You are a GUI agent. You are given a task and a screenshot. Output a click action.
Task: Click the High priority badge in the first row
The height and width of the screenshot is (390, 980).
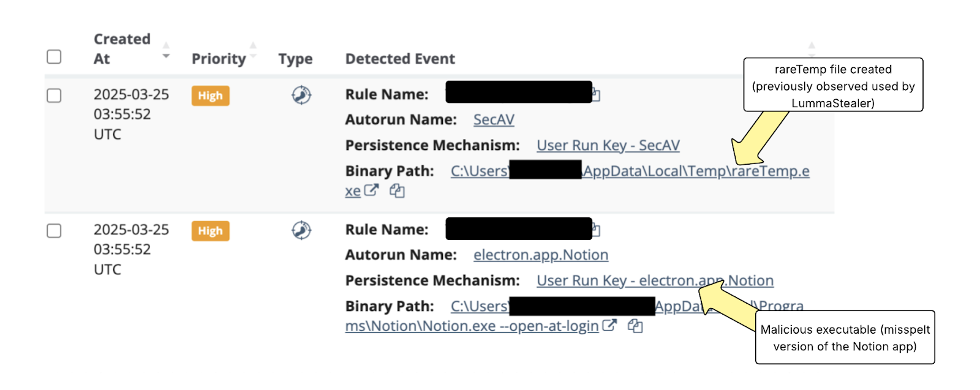210,96
